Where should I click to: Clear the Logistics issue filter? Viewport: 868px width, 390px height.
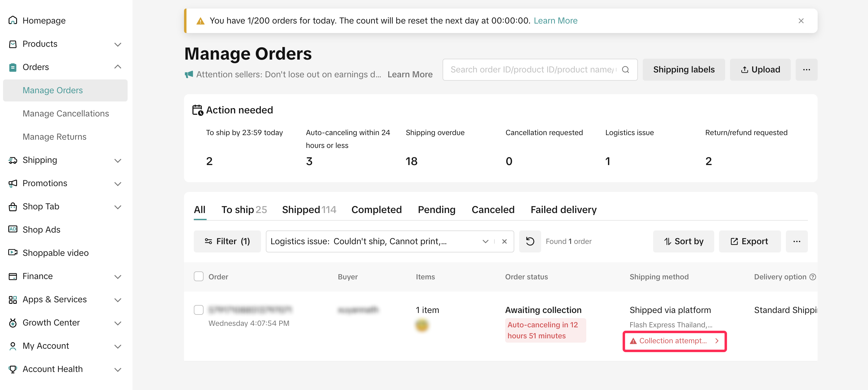click(x=505, y=241)
